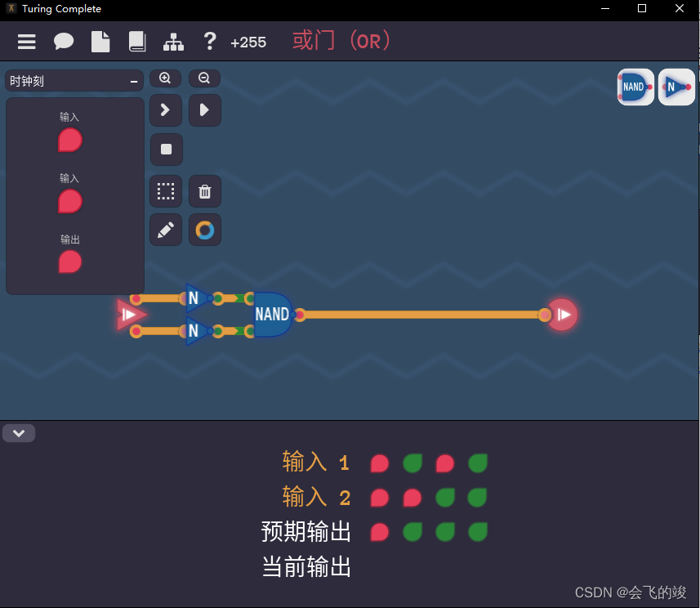
Task: Activate the dotted rectangle selection tool
Action: point(166,191)
